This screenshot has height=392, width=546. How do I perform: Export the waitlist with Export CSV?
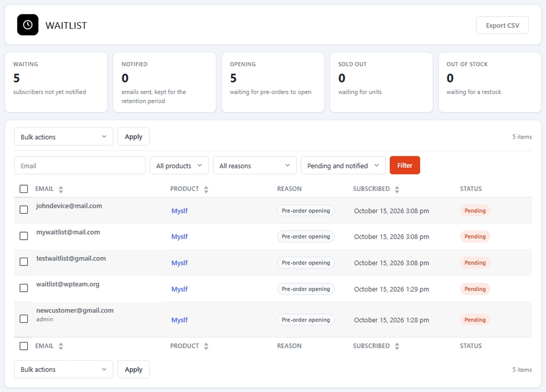(502, 25)
